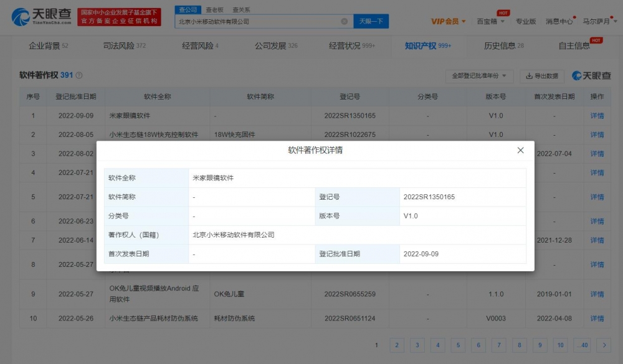Switch to 查老板 search tab
623x364 pixels.
pos(214,9)
